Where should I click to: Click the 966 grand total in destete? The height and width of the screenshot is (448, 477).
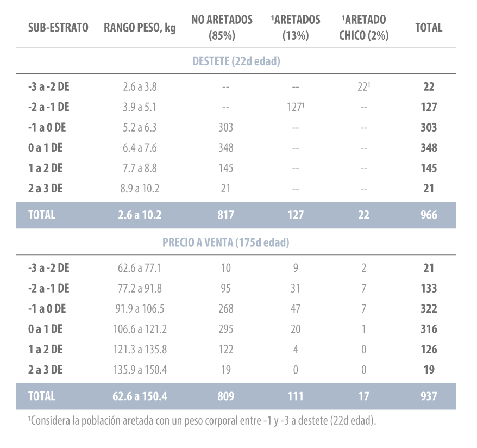429,215
